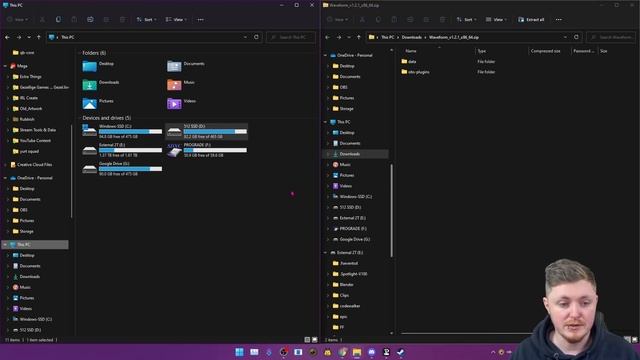This screenshot has width=640, height=360.
Task: Go up one level in This PC window
Action: 39,37
